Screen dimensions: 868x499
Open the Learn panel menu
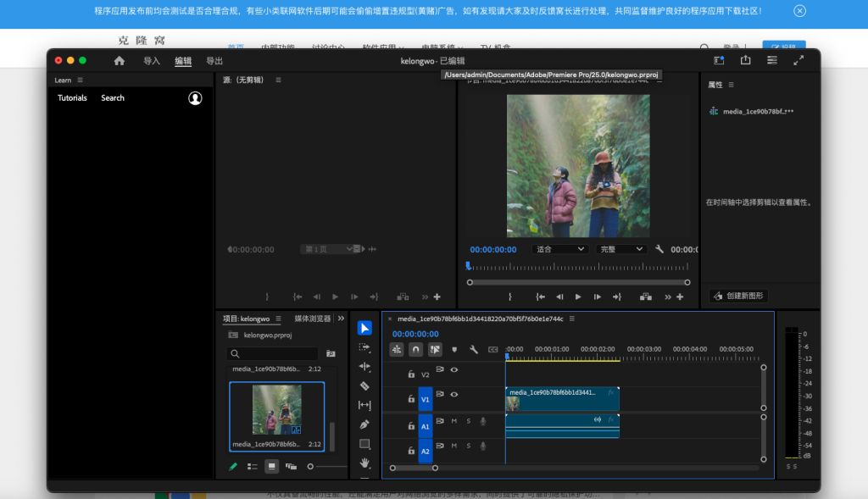pos(81,80)
